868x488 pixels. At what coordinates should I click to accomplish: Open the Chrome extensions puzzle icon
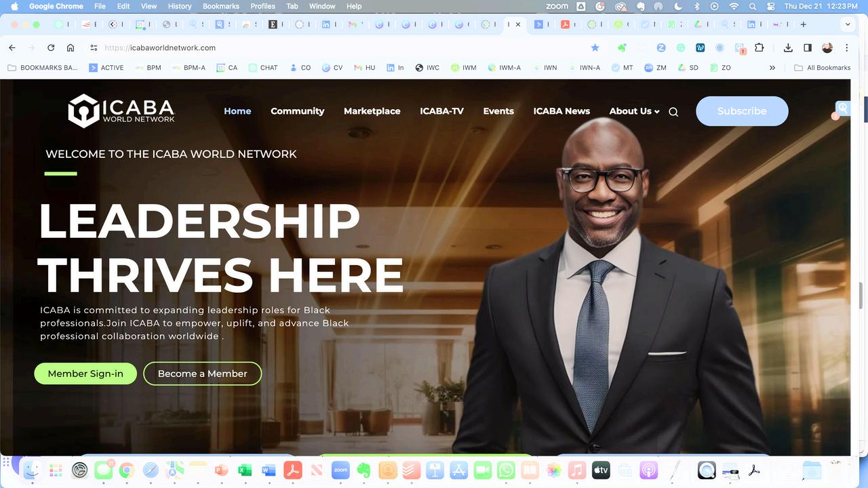click(759, 47)
